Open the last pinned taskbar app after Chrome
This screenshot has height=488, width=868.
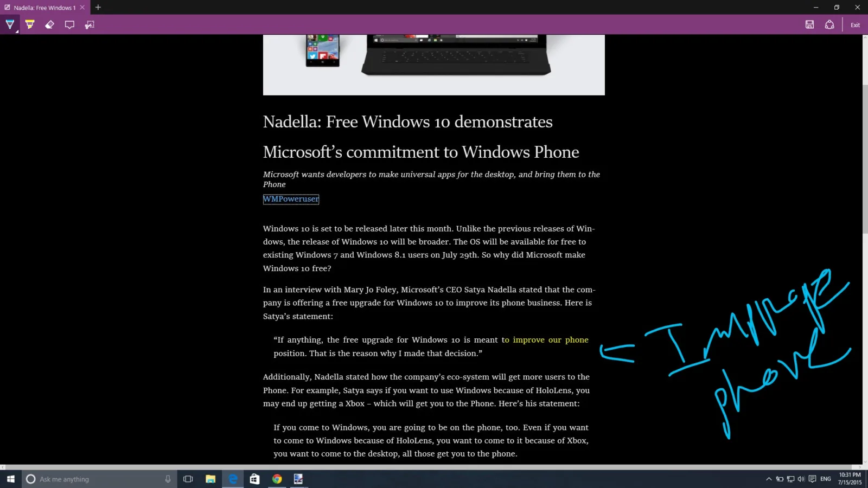tap(298, 479)
